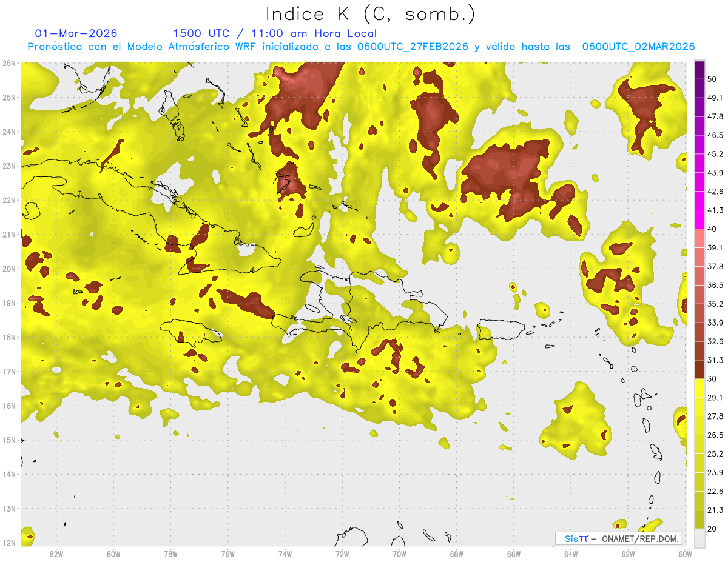The height and width of the screenshot is (562, 728).
Task: Click the colorbar value '36.5'
Action: [x=715, y=285]
